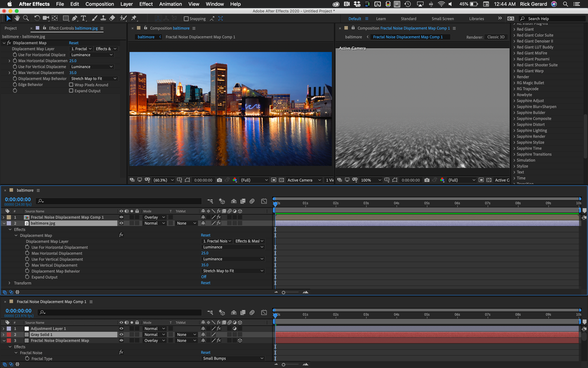Image resolution: width=588 pixels, height=368 pixels.
Task: Select the Pen tool
Action: click(75, 18)
